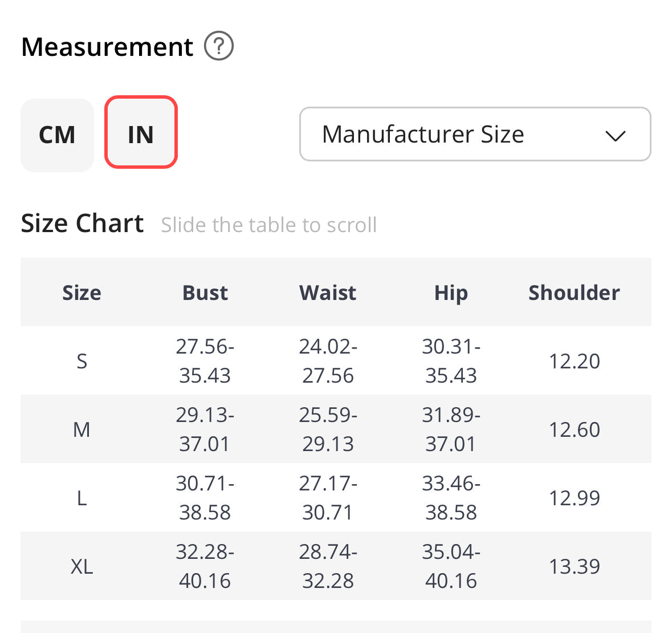Select the S size row label
Screen dimensions: 672x633
click(x=82, y=361)
